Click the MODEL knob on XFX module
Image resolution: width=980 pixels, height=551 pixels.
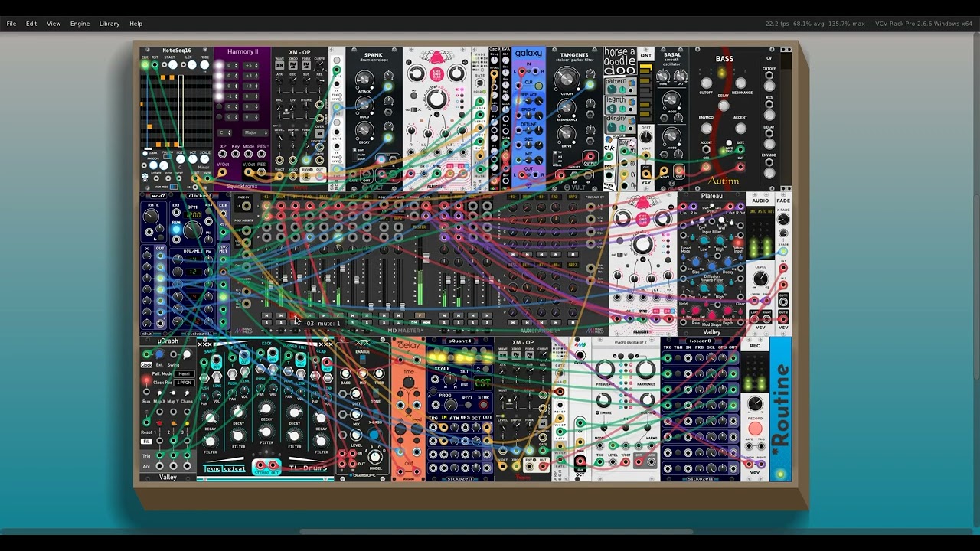pyautogui.click(x=375, y=457)
